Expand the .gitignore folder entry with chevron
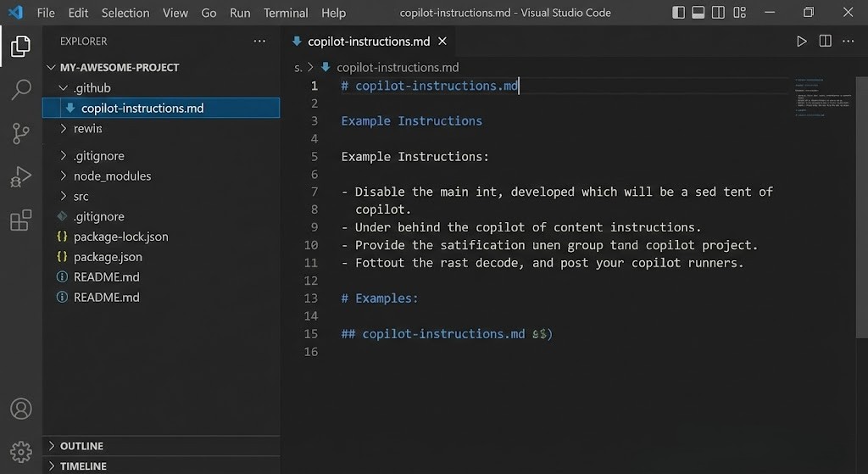 click(x=63, y=156)
